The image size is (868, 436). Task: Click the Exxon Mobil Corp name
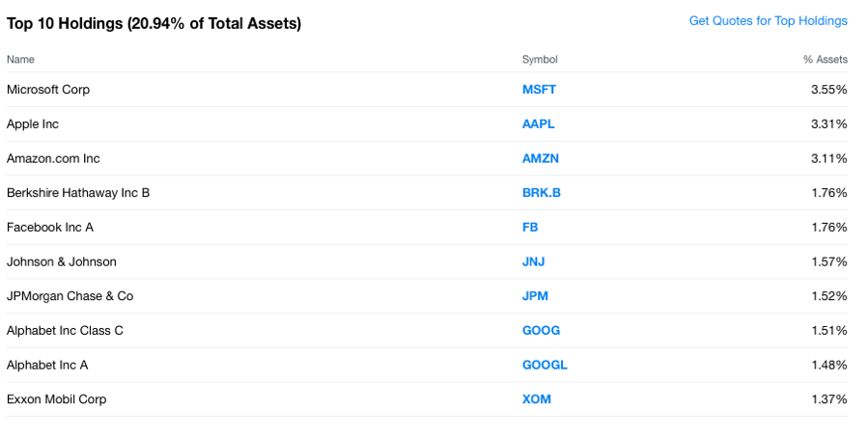click(x=56, y=399)
